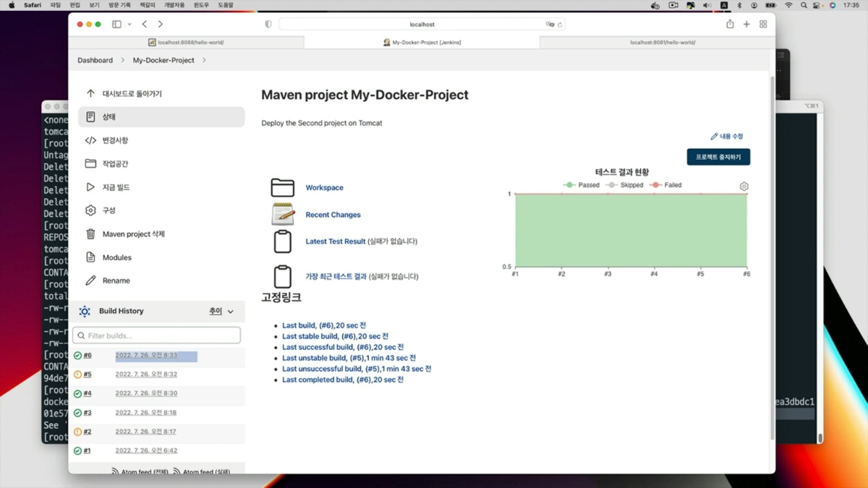Go to 대시보드로 돌아가기 in the sidebar
This screenshot has height=488, width=868.
pyautogui.click(x=132, y=94)
